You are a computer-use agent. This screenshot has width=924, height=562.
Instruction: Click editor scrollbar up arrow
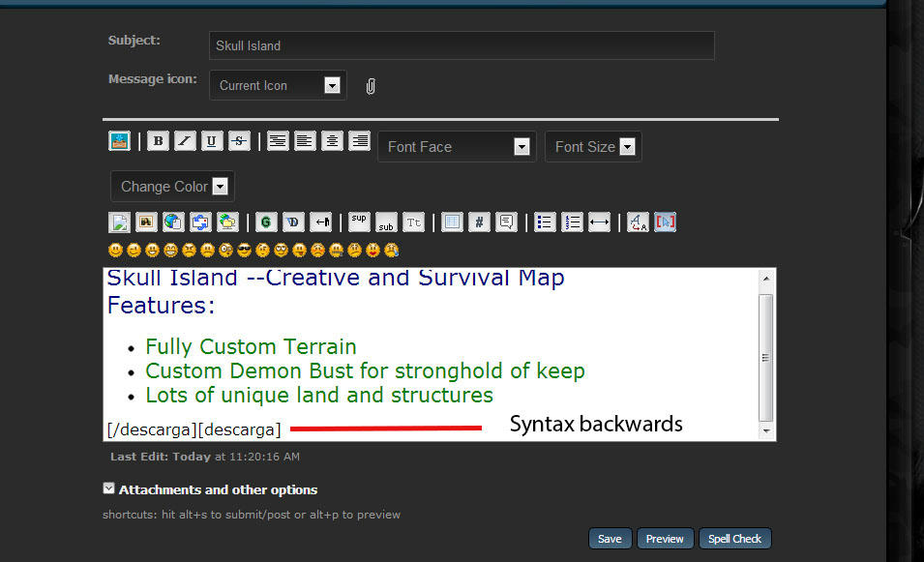click(x=765, y=279)
